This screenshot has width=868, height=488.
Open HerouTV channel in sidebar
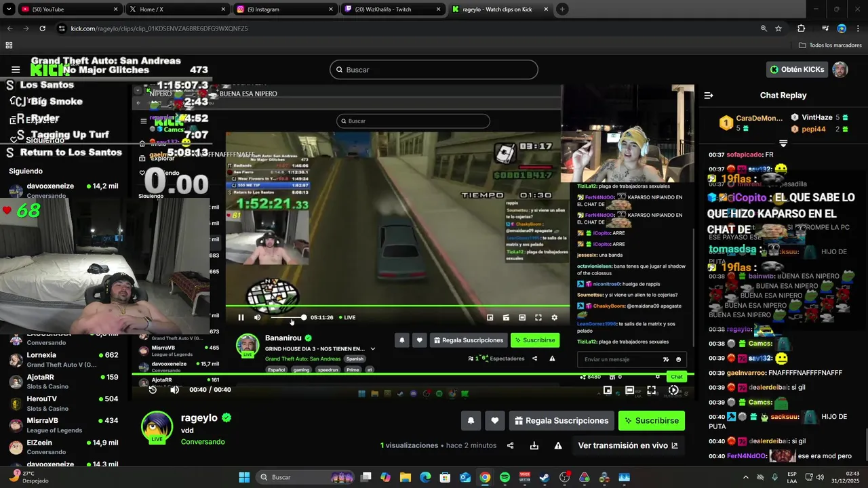tap(64, 403)
